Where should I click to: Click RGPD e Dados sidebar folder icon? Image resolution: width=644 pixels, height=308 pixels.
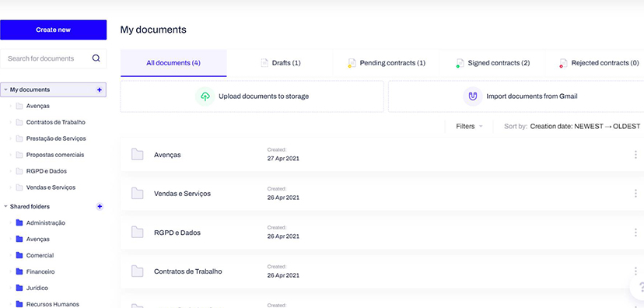[19, 171]
